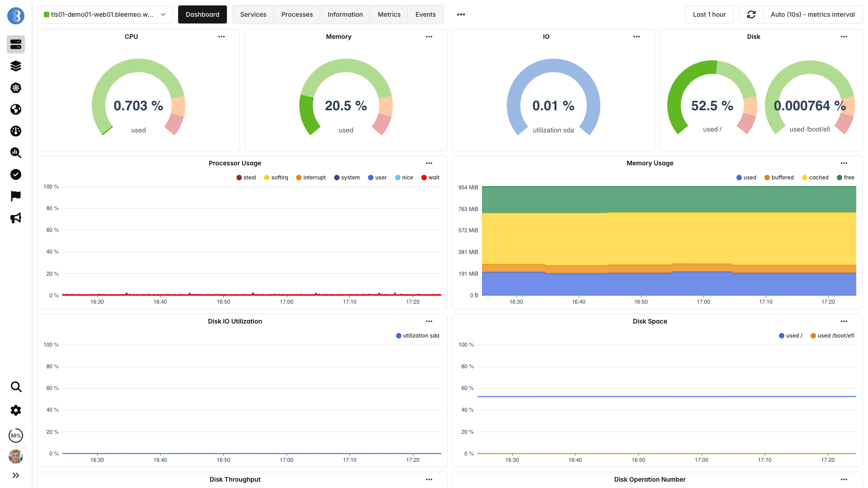The image size is (868, 488).
Task: Open the Metrics tab
Action: pyautogui.click(x=389, y=14)
